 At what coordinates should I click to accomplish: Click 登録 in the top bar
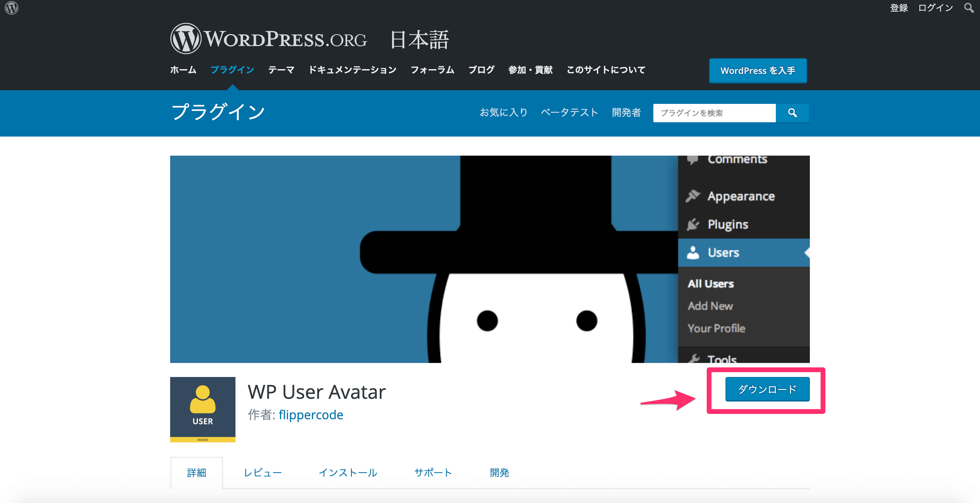point(899,7)
